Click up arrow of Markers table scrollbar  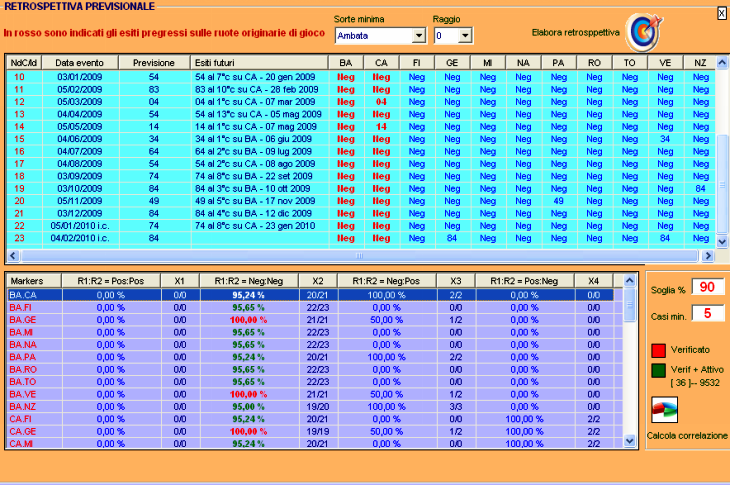(x=629, y=281)
